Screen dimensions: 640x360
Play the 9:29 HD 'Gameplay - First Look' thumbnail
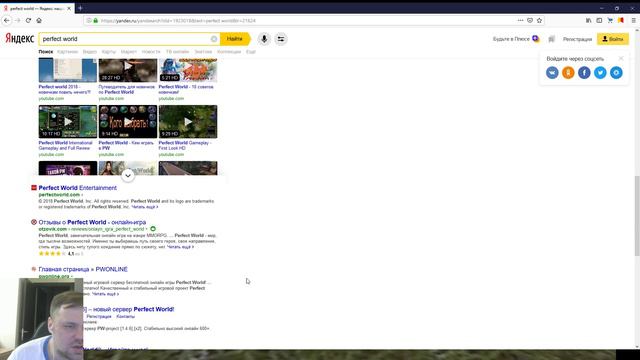[x=188, y=122]
